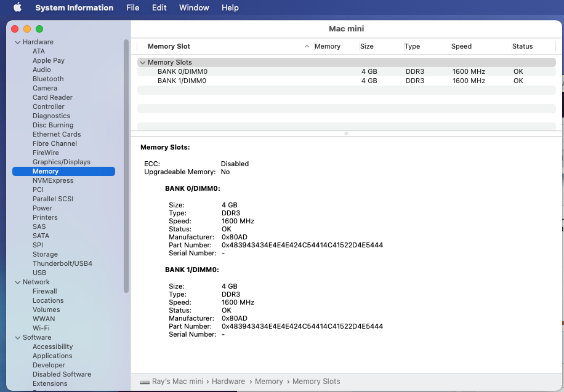
Task: Select USB in the sidebar
Action: point(39,273)
